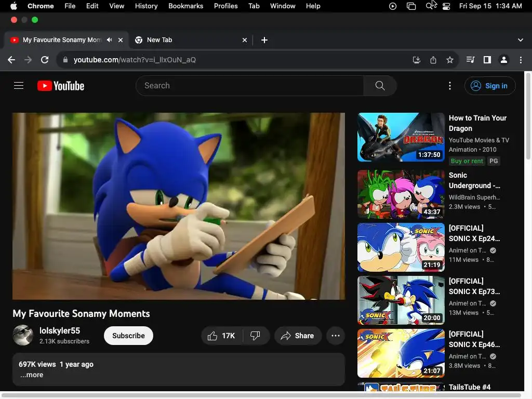The width and height of the screenshot is (532, 399).
Task: Click Buy or rent badge
Action: pyautogui.click(x=467, y=161)
